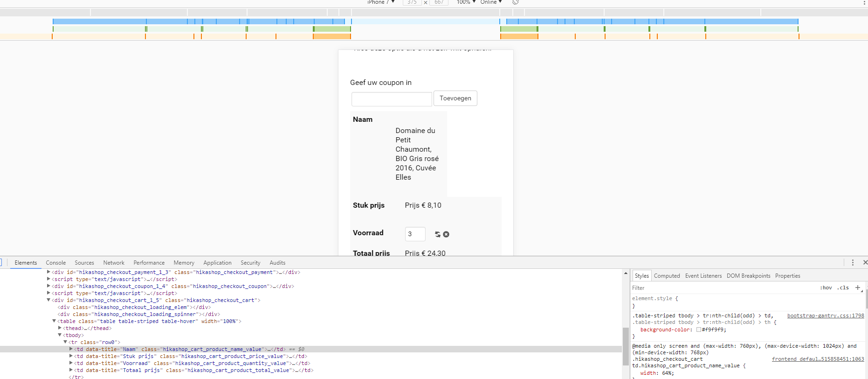Image resolution: width=868 pixels, height=379 pixels.
Task: Open DevTools three-dot customize menu
Action: click(x=853, y=263)
